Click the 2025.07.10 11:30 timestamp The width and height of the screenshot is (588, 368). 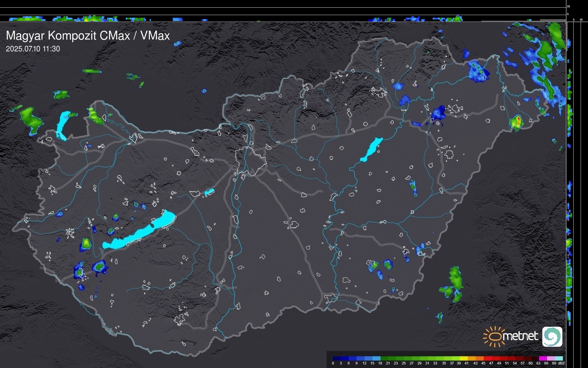click(33, 49)
